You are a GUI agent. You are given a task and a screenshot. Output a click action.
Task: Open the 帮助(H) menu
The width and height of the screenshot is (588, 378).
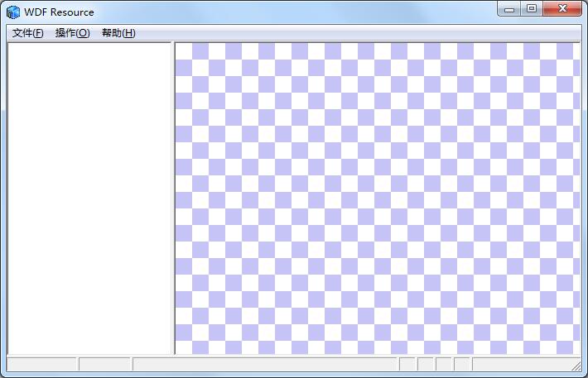[118, 33]
